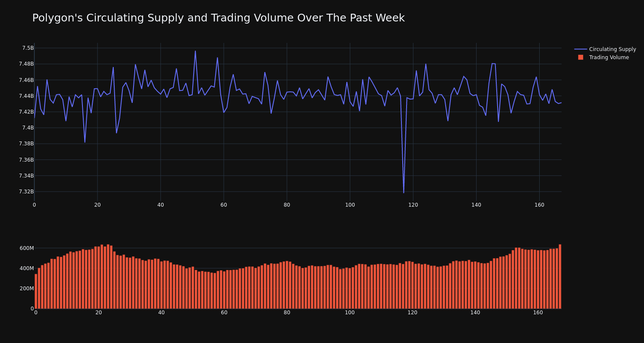Screen dimensions: 644x343
Task: Click the red Trading Volume legend square
Action: click(x=580, y=57)
